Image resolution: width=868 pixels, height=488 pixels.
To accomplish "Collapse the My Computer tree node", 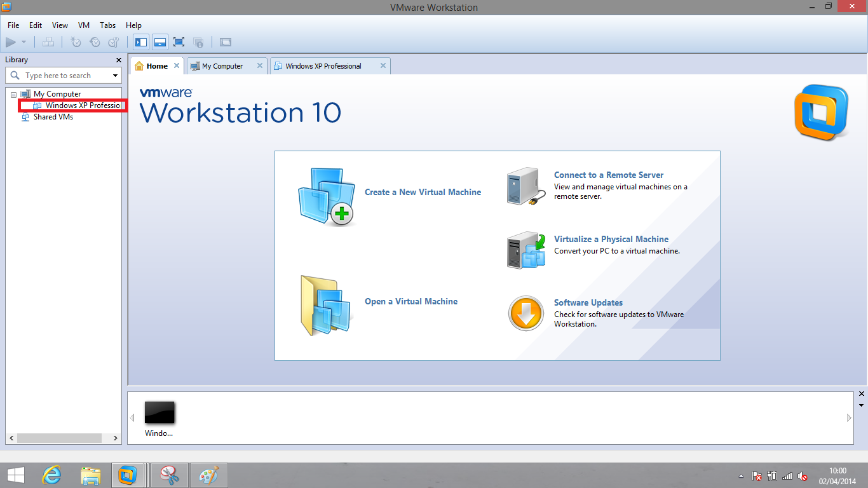I will click(13, 94).
